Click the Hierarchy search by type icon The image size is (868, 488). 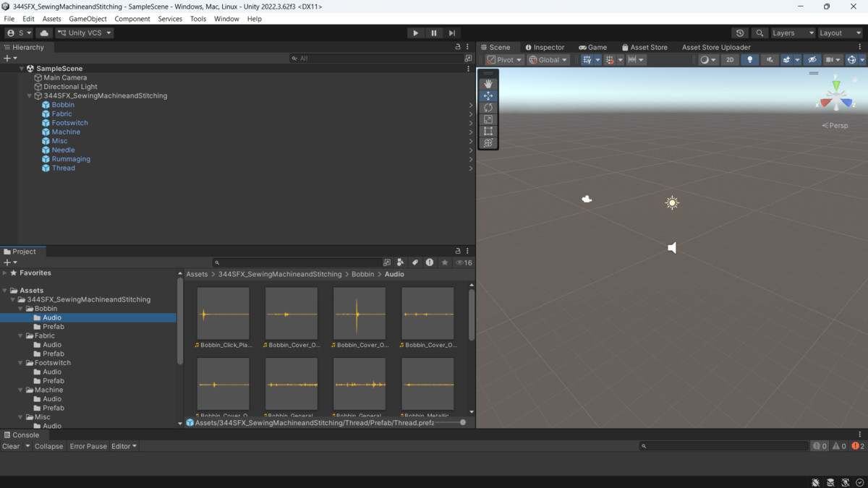[468, 58]
